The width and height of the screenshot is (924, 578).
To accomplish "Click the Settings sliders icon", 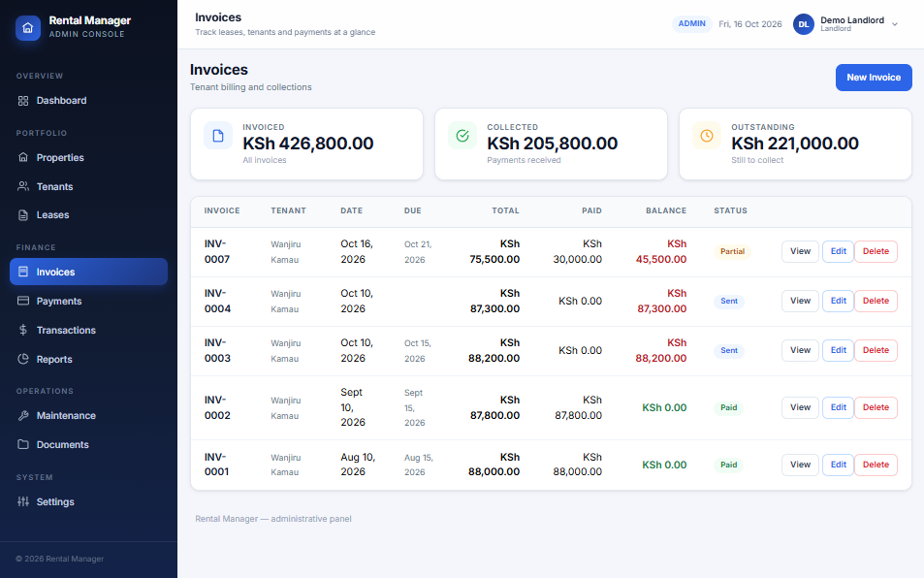I will [x=23, y=501].
